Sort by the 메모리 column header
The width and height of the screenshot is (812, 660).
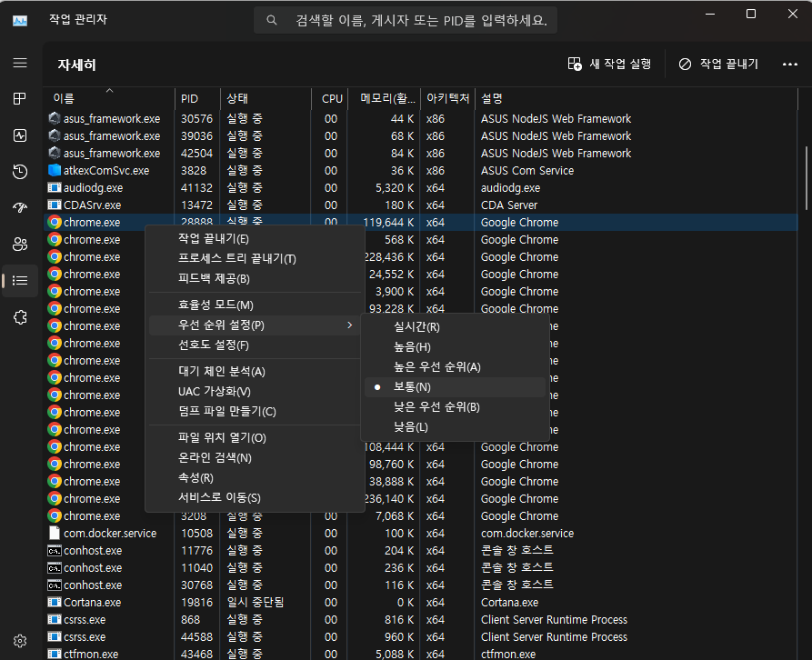(384, 98)
